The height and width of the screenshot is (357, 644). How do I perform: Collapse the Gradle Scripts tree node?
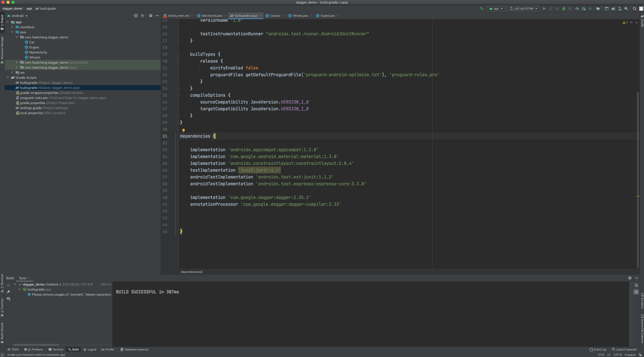[x=8, y=78]
